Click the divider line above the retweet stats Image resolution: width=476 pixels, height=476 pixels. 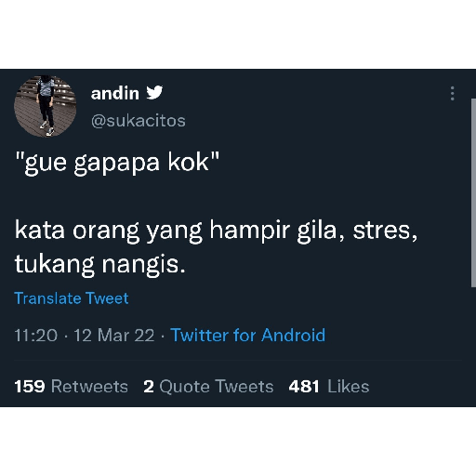[x=238, y=361]
